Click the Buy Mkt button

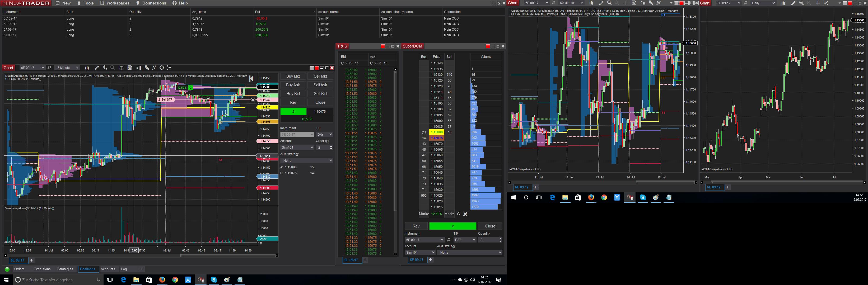(293, 76)
